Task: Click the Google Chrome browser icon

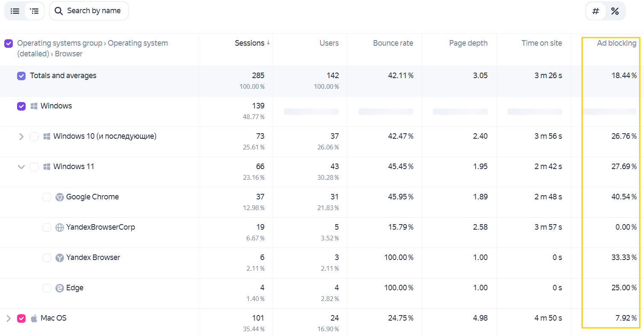Action: 60,197
